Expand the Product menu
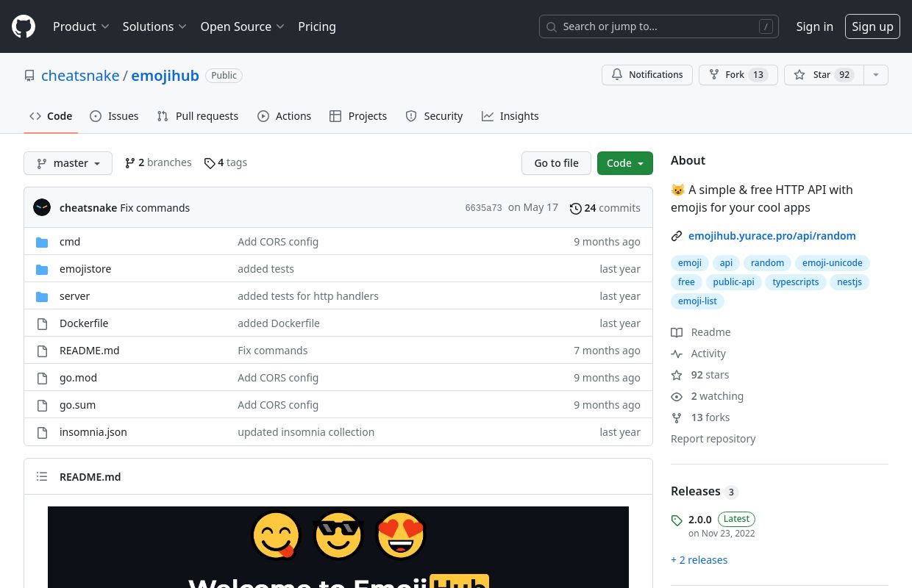 [x=81, y=26]
